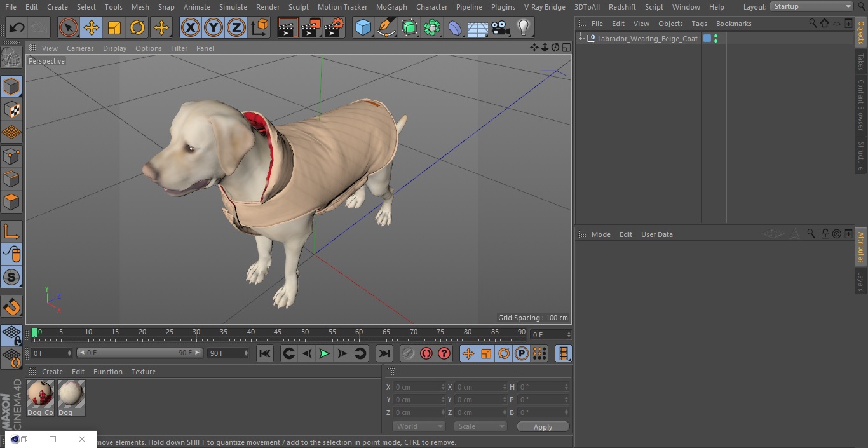
Task: Click frame 45 on the timeline ruler
Action: [278, 332]
